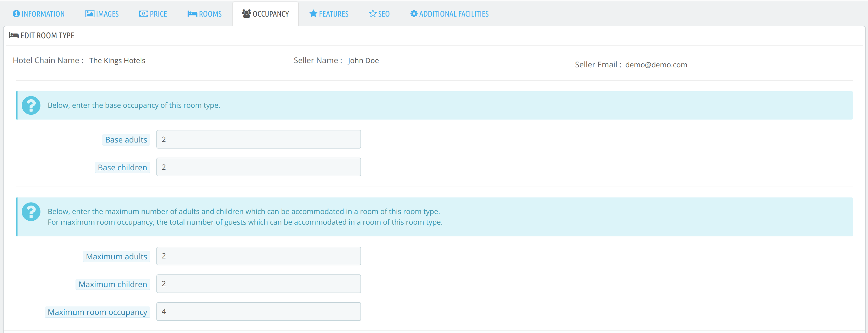Click the Maximum room occupancy label
Image resolution: width=868 pixels, height=333 pixels.
98,312
